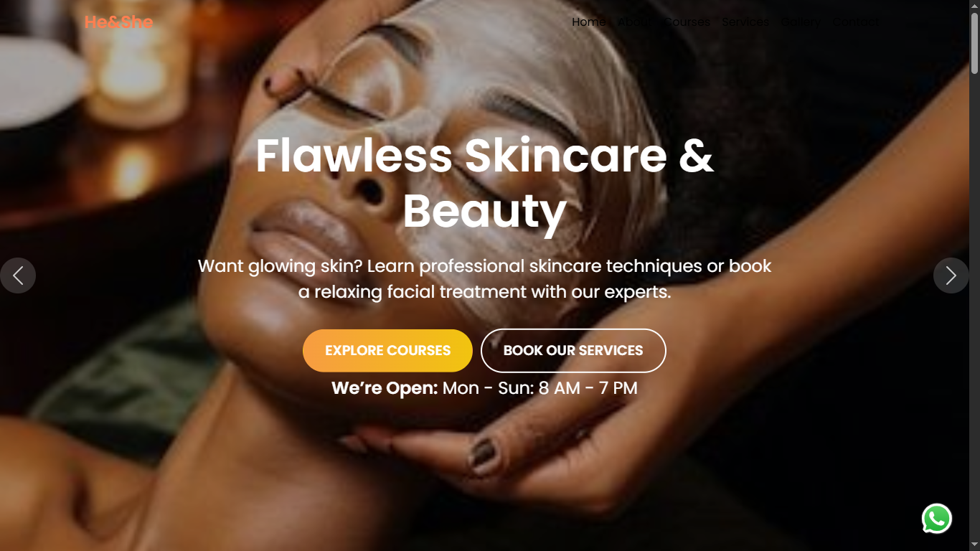Screen dimensions: 980x551
Task: Open WhatsApp chat icon
Action: (x=936, y=519)
